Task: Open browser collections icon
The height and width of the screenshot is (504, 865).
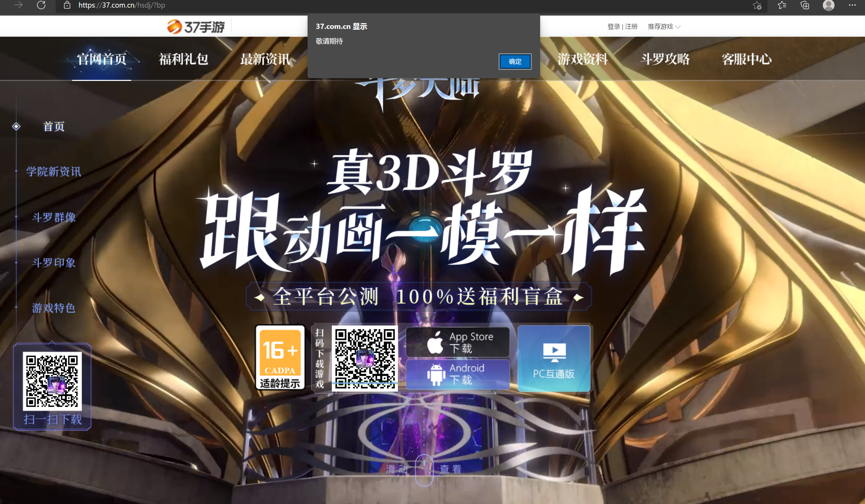Action: click(805, 5)
